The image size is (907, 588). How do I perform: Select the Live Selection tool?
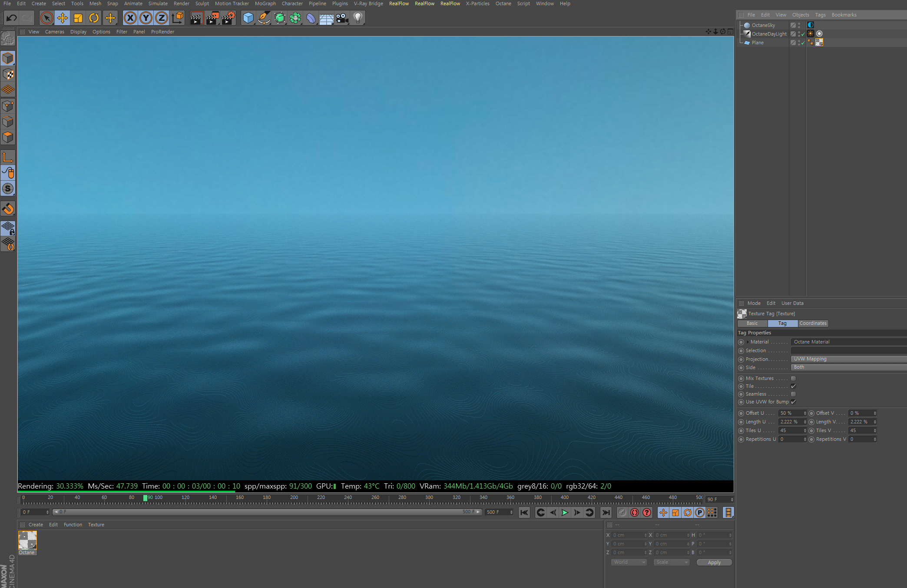pos(46,18)
